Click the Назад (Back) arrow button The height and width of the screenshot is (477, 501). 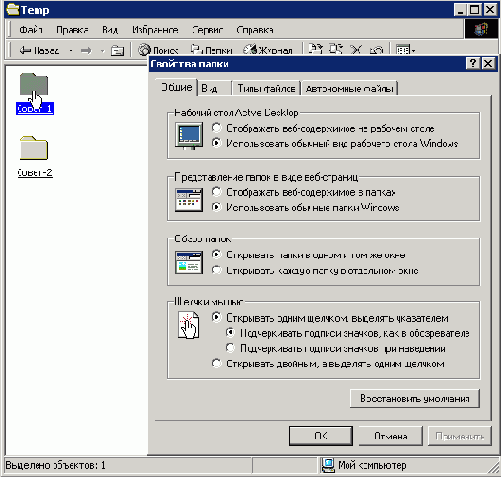coord(39,50)
